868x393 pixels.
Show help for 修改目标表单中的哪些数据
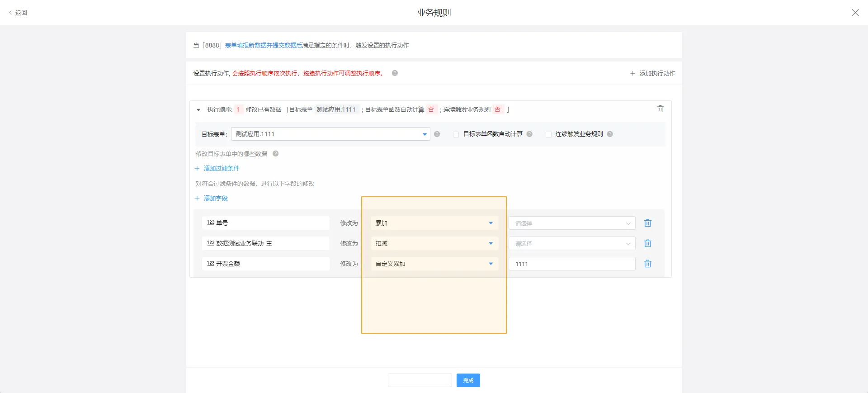click(275, 154)
